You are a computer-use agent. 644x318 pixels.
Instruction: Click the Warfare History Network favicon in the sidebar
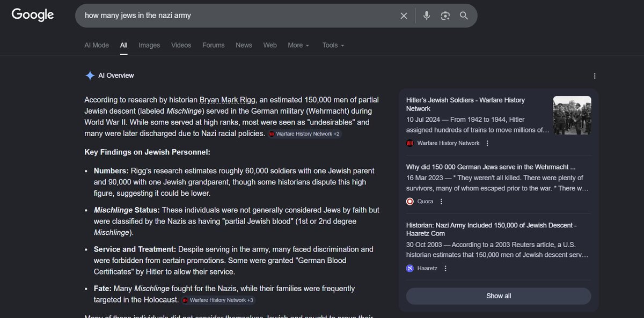click(x=410, y=143)
